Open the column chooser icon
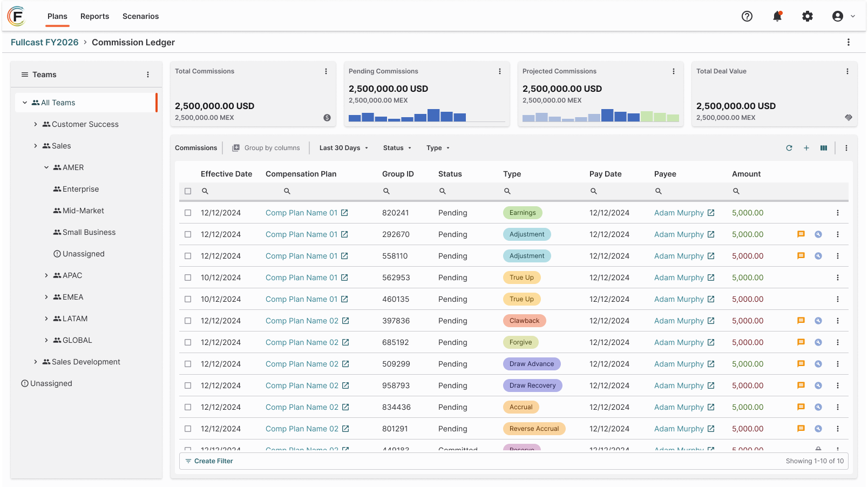Image resolution: width=868 pixels, height=487 pixels. [824, 148]
